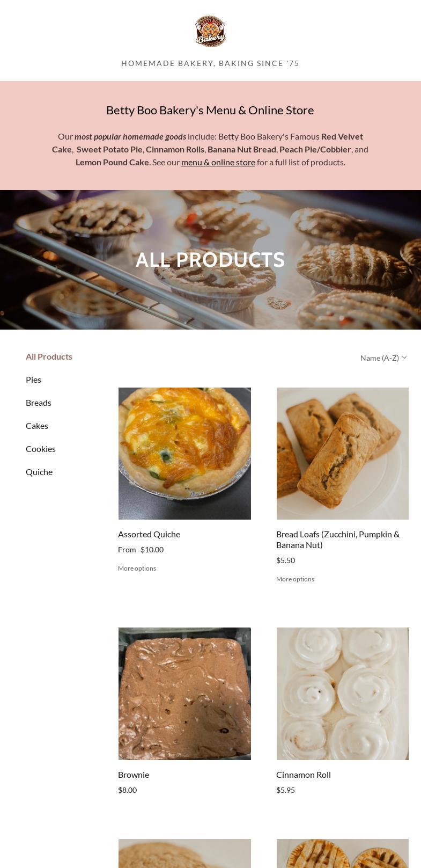Click the sort dropdown chevron arrow
Screen dimensions: 421x868
click(404, 358)
